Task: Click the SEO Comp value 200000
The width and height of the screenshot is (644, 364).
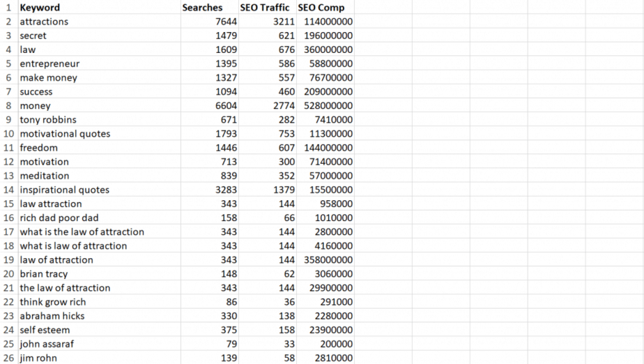Action: click(x=325, y=344)
